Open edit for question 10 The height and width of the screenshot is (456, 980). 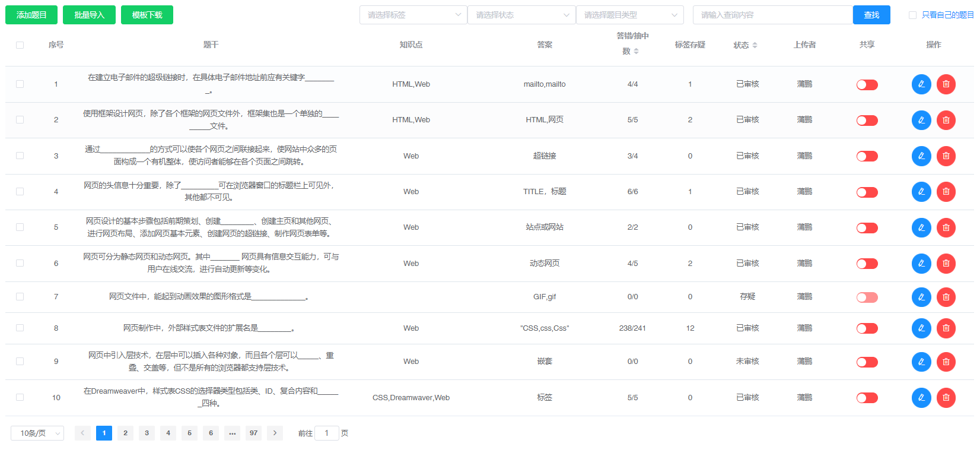point(921,398)
